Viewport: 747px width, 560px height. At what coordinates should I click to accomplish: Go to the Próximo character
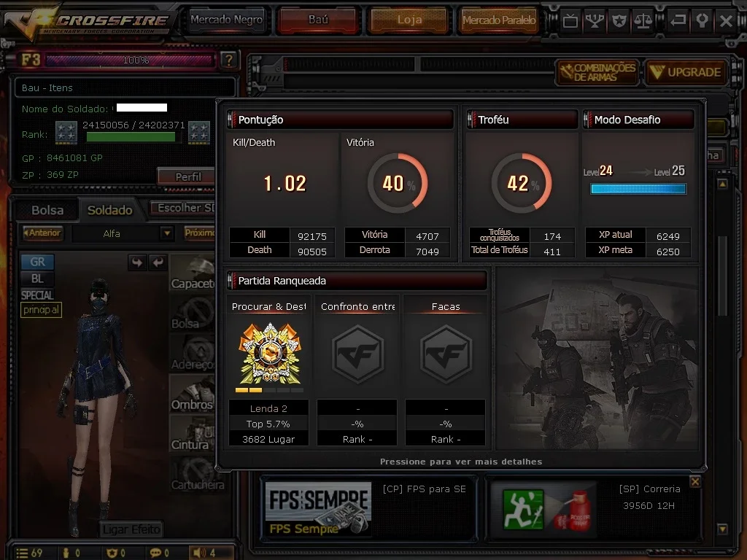tap(199, 233)
